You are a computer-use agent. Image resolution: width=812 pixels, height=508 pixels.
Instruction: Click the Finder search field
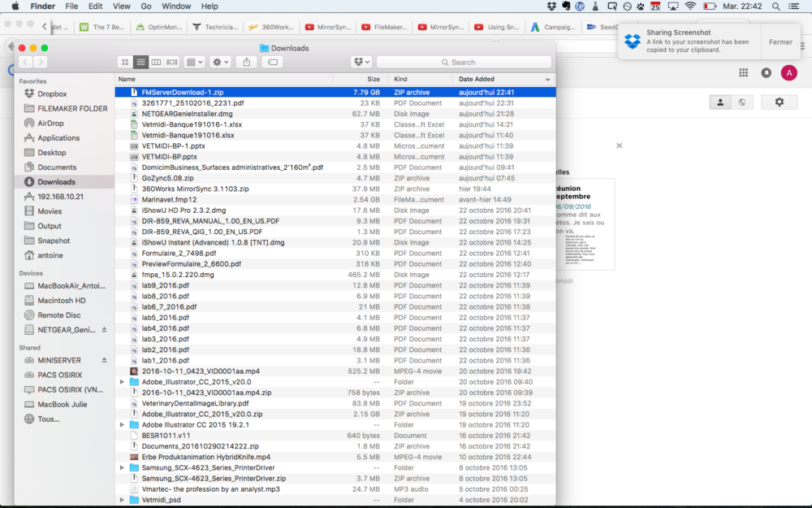point(464,62)
